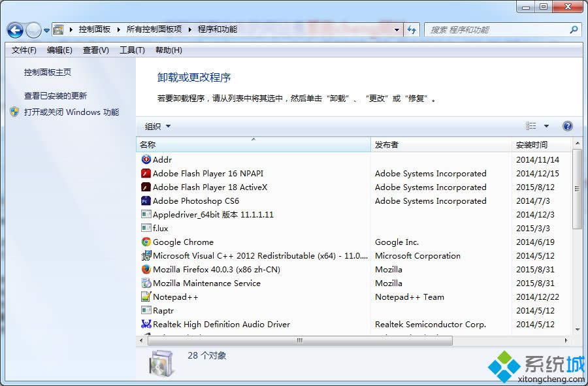Select Adobe Flash Player 16 NPAPI icon
The height and width of the screenshot is (386, 588).
pyautogui.click(x=146, y=174)
